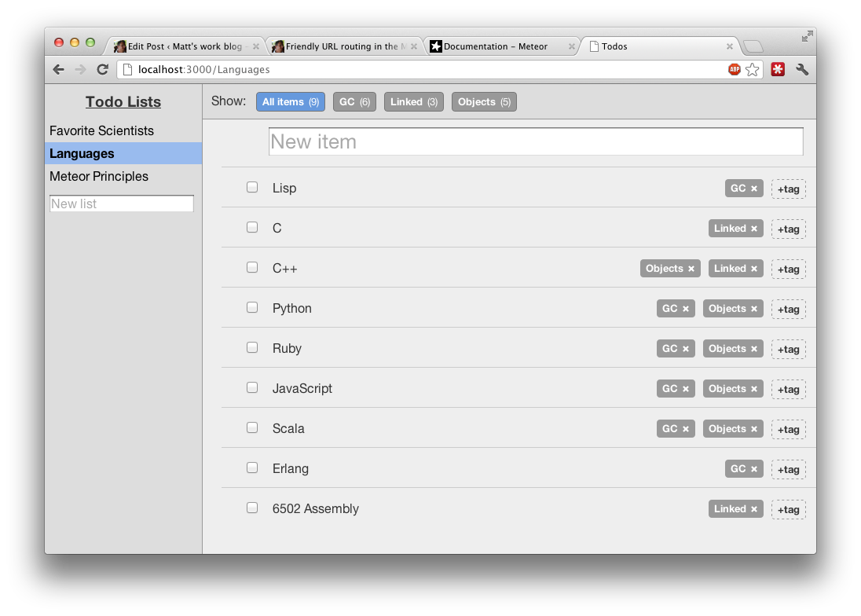This screenshot has height=616, width=861.
Task: Open the Friendly URL routing tab
Action: [x=342, y=46]
